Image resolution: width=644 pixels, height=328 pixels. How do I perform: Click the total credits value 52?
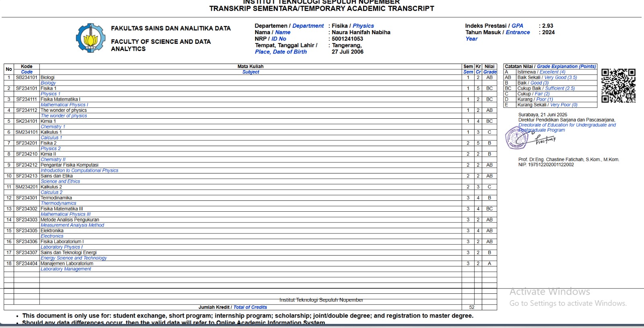point(472,307)
